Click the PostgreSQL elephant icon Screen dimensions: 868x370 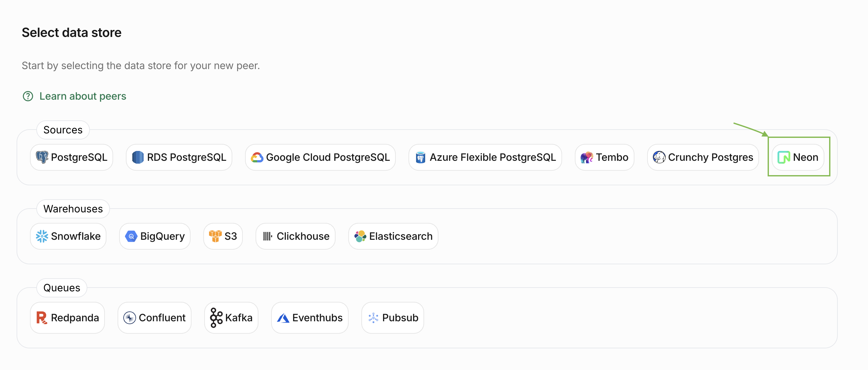coord(42,157)
